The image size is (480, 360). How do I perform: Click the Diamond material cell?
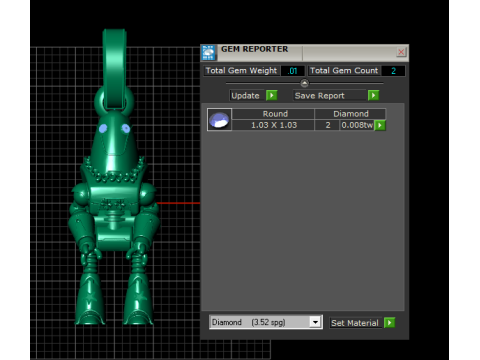coord(351,114)
